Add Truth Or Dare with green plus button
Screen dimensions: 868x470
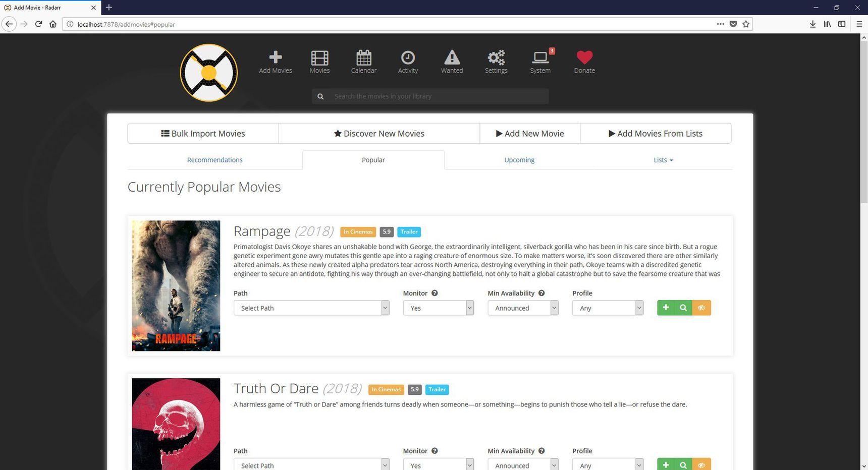[666, 464]
